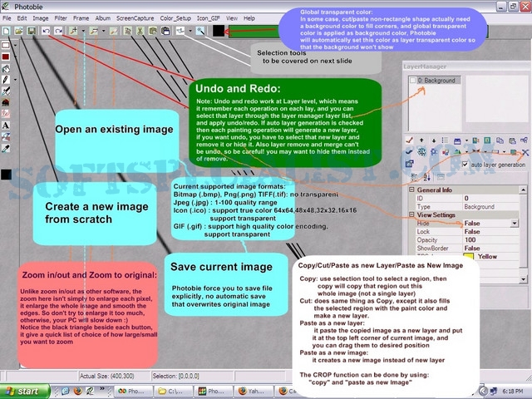Click the Copy toolbar icon
This screenshot has width=532, height=399.
point(127,31)
